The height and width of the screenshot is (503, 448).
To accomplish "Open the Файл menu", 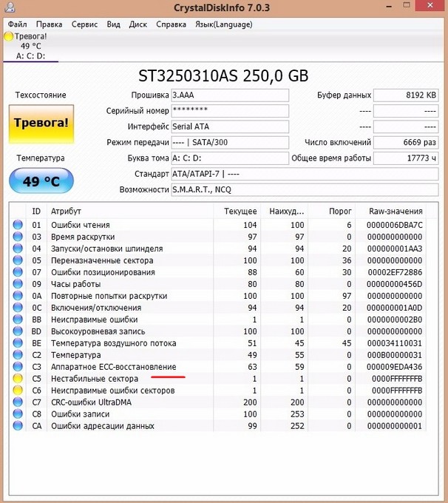I will click(17, 24).
